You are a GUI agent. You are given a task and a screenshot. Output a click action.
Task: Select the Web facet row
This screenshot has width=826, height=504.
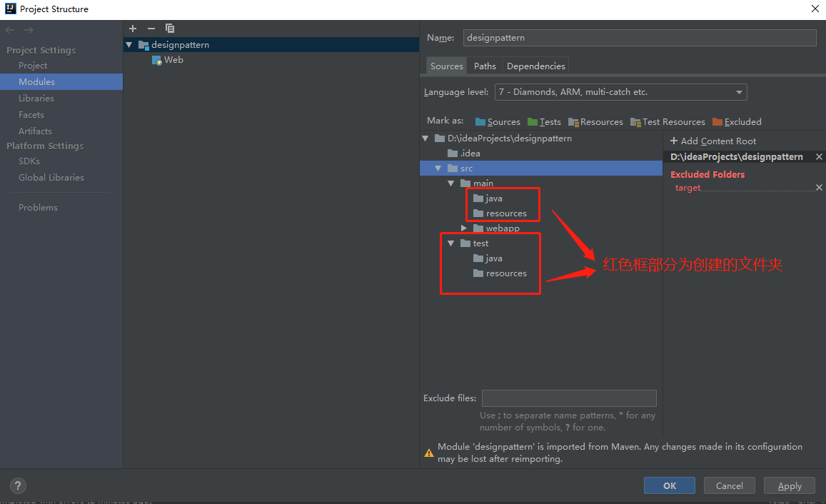click(271, 60)
